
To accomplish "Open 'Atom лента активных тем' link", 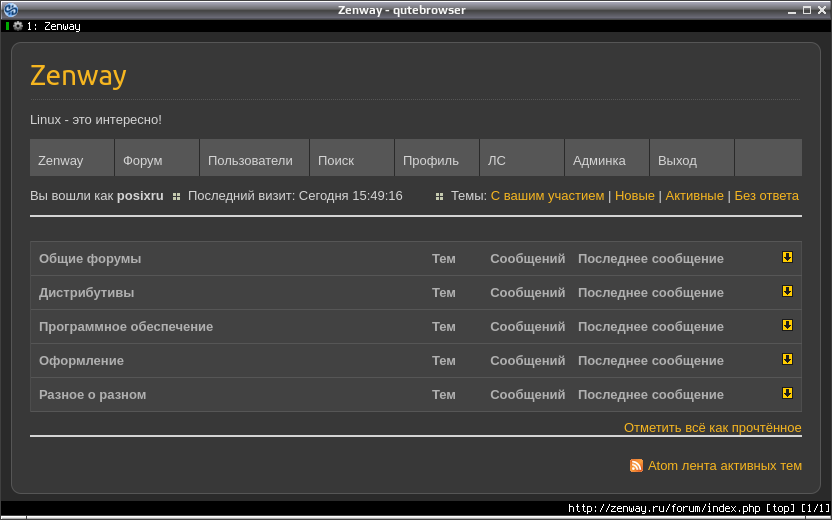I will click(x=725, y=465).
